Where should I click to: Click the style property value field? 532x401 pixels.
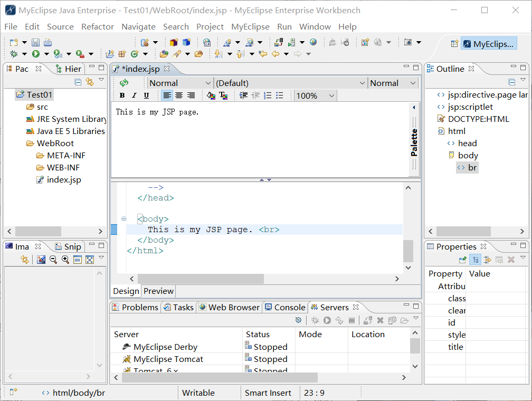(x=496, y=335)
